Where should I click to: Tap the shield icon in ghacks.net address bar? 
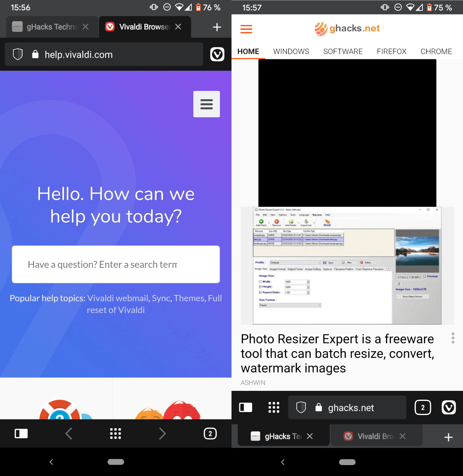pos(301,407)
